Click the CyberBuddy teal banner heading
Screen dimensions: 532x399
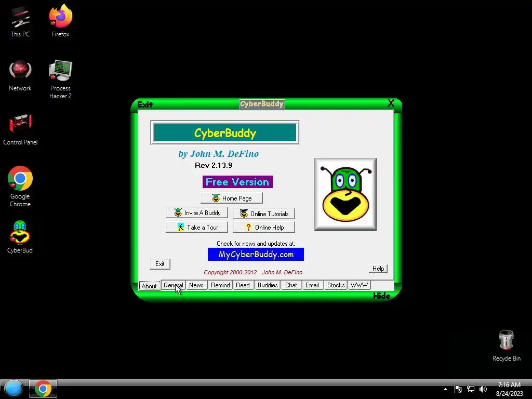pos(225,132)
